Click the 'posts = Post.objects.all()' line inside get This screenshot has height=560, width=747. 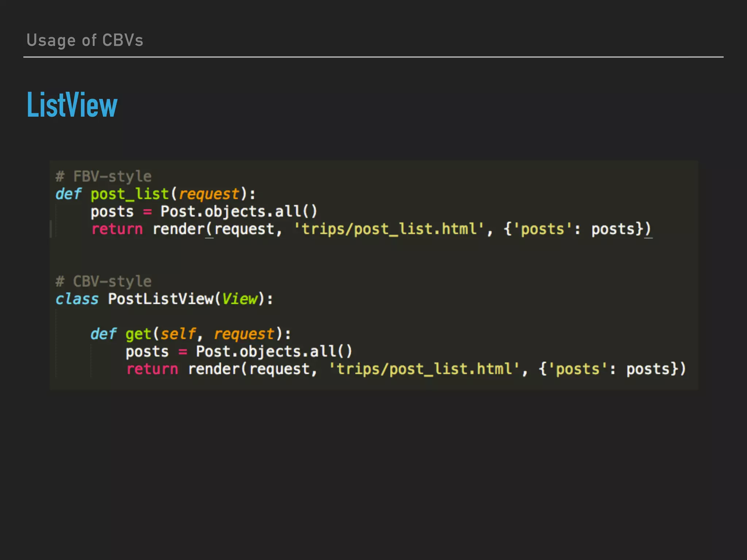point(239,351)
